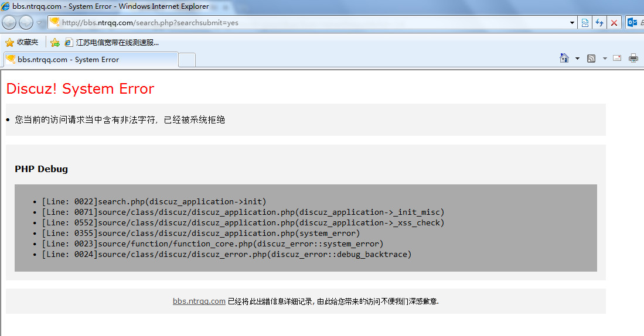
Task: Expand the Home button dropdown arrow
Action: point(577,59)
